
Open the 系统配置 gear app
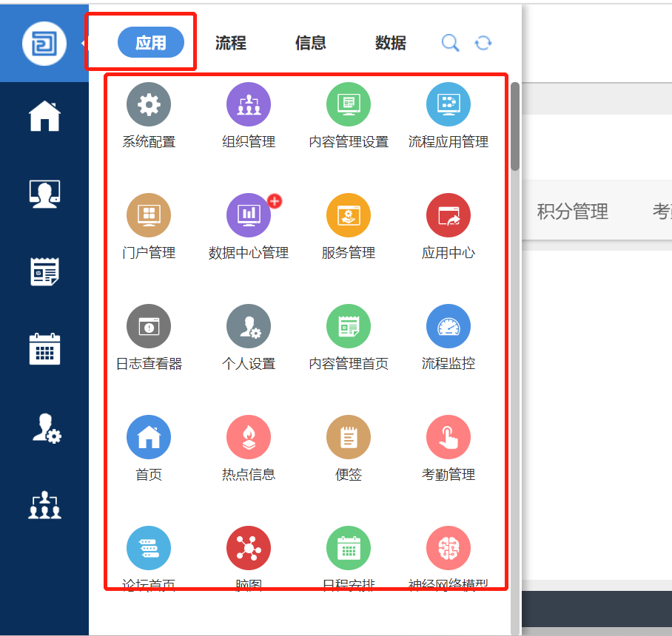coord(149,104)
